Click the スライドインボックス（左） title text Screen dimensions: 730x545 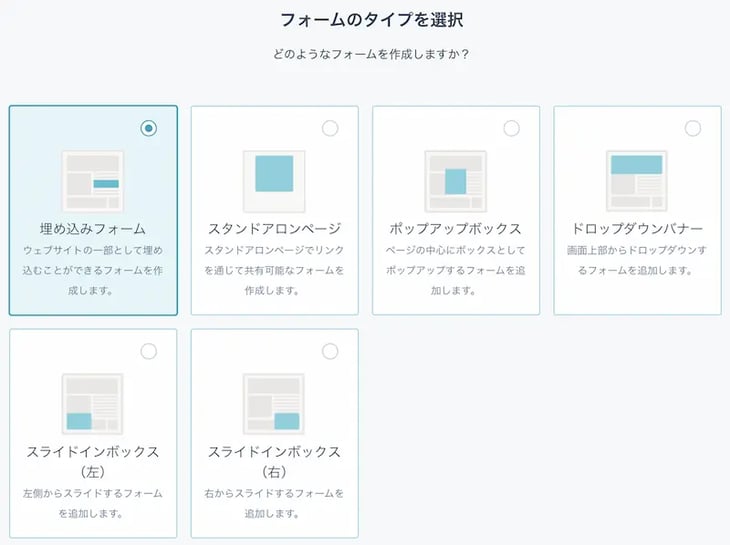92,461
